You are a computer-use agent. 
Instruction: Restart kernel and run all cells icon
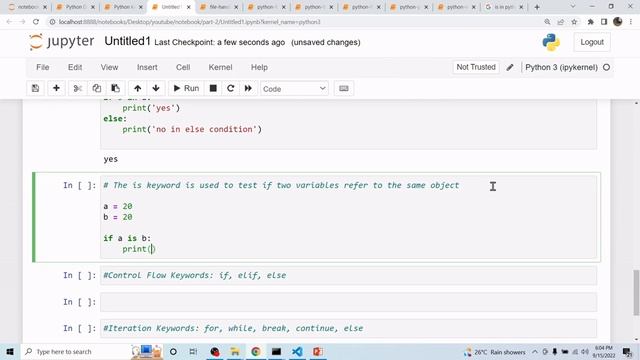248,89
